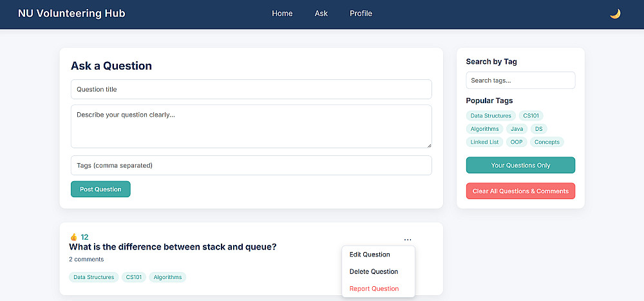This screenshot has height=301, width=644.
Task: Click the question description text area
Action: pos(251,126)
